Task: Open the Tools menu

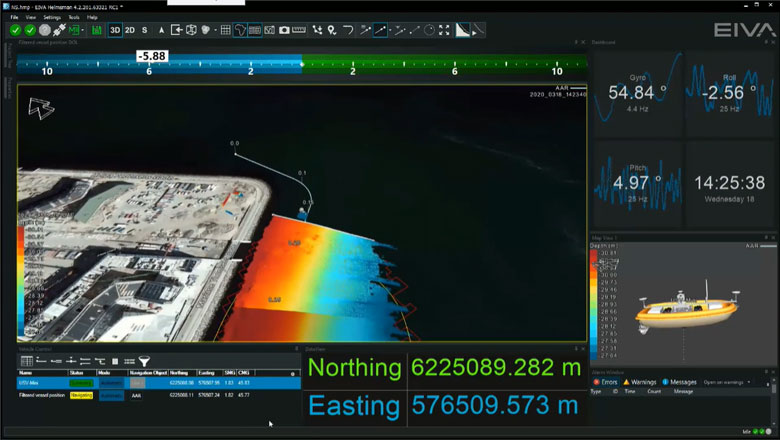Action: pyautogui.click(x=74, y=17)
